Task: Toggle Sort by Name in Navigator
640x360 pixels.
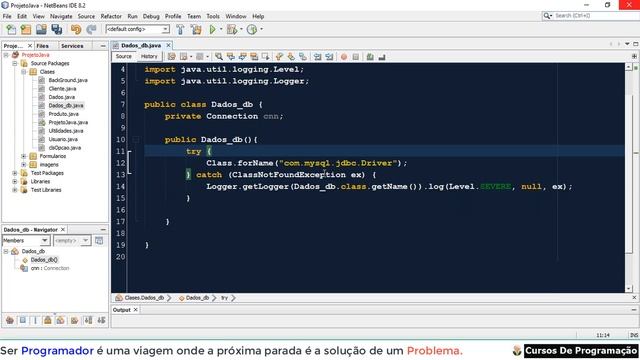Action: (88, 320)
